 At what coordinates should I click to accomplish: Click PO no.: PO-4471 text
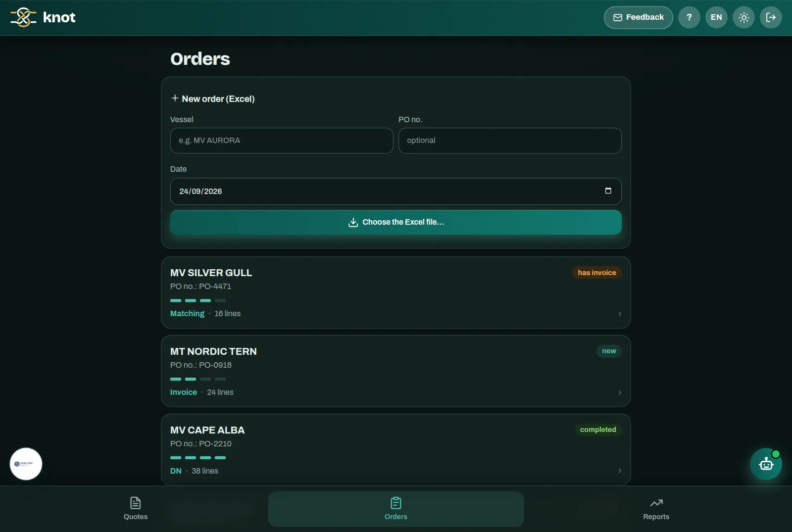tap(200, 287)
